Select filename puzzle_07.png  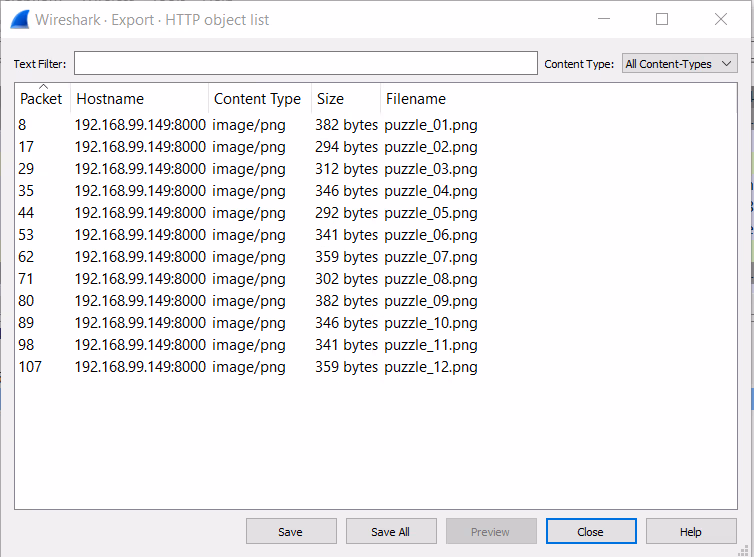tap(431, 257)
